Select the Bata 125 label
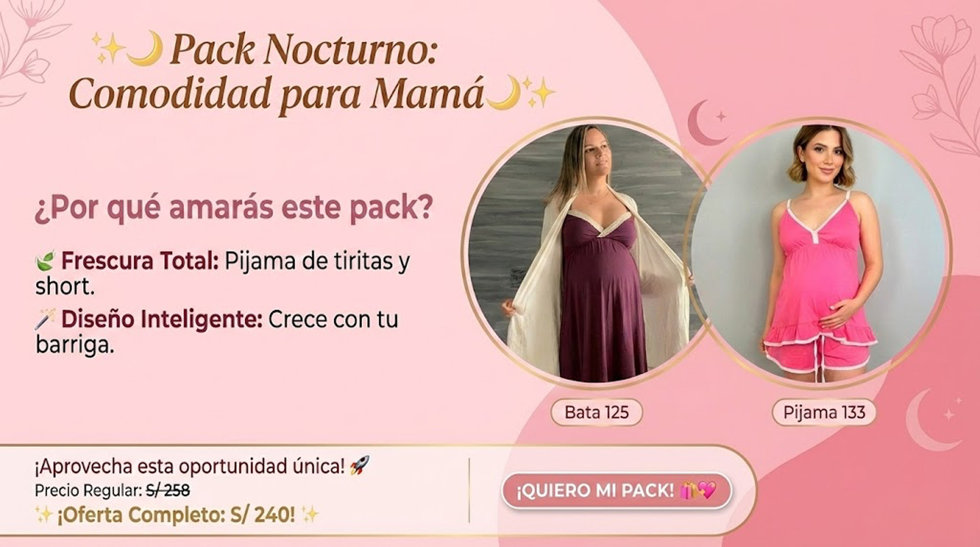Viewport: 980px width, 547px height. [596, 412]
